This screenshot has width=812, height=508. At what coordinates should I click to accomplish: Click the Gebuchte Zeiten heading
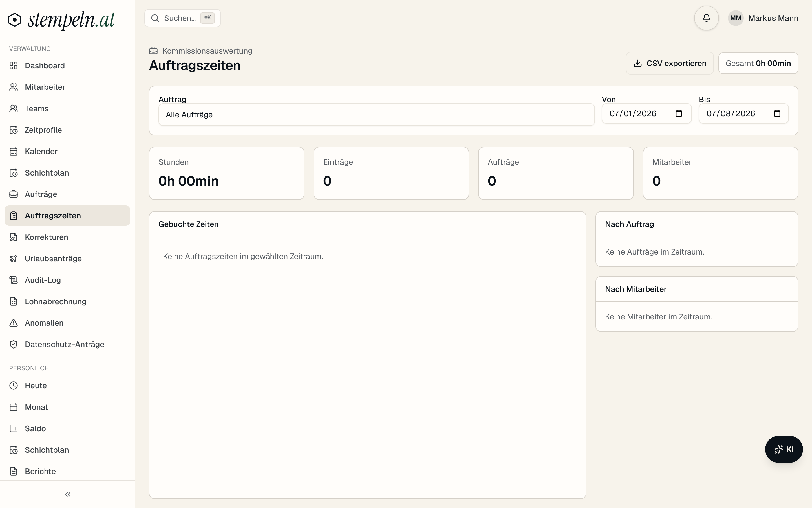(x=188, y=224)
